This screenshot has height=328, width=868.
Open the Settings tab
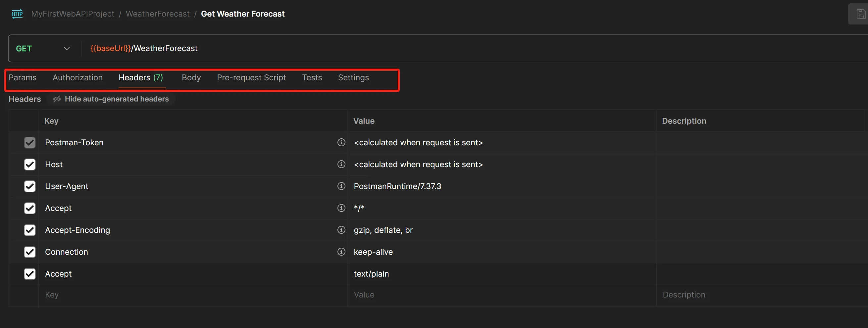click(353, 78)
